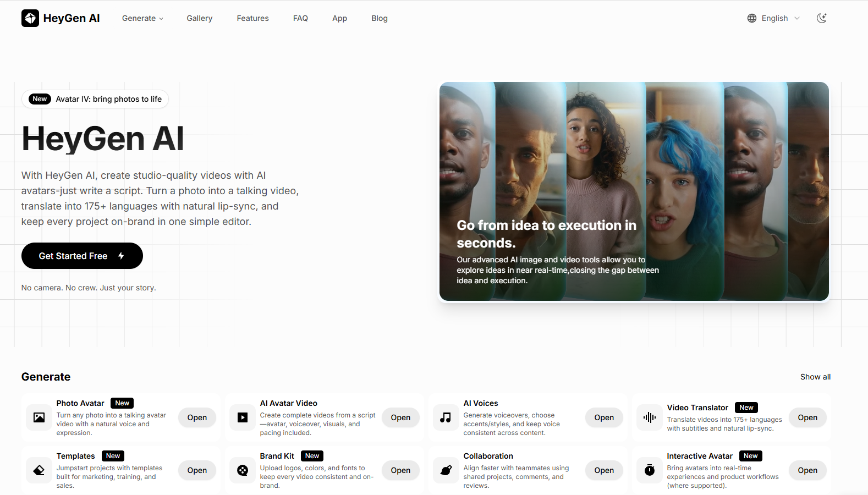
Task: Click the Video Translator waveform icon
Action: coord(650,417)
